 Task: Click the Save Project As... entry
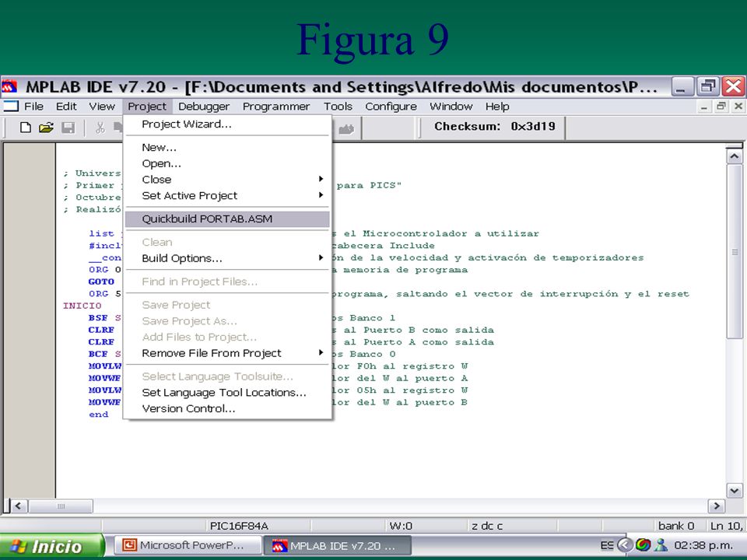pyautogui.click(x=227, y=321)
